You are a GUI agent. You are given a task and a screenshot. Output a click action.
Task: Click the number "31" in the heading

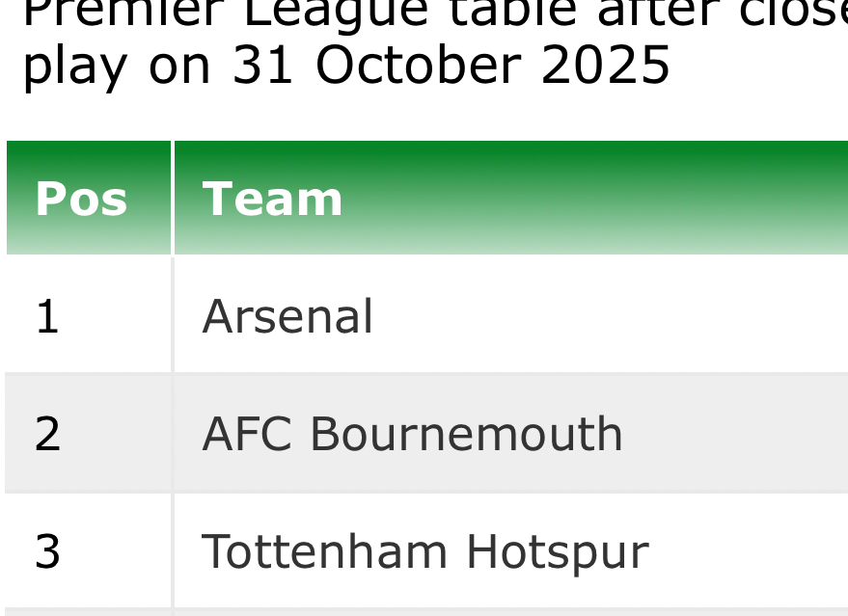(x=263, y=66)
